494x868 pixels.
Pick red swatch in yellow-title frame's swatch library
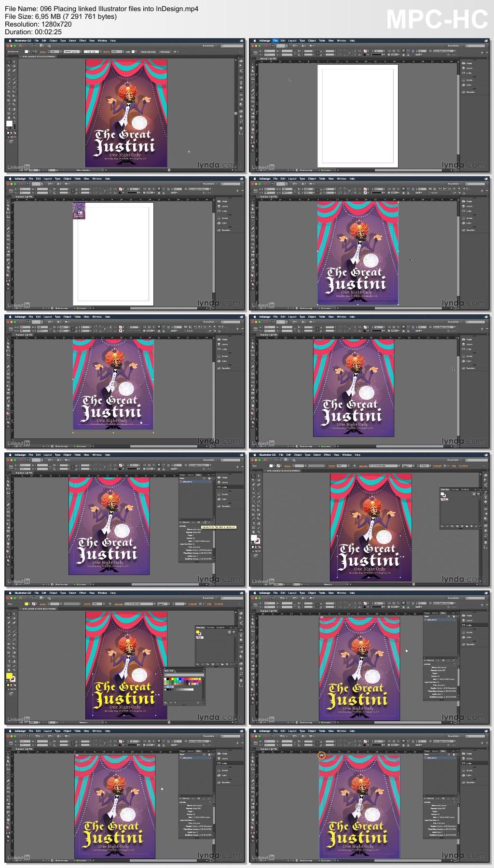click(x=170, y=679)
